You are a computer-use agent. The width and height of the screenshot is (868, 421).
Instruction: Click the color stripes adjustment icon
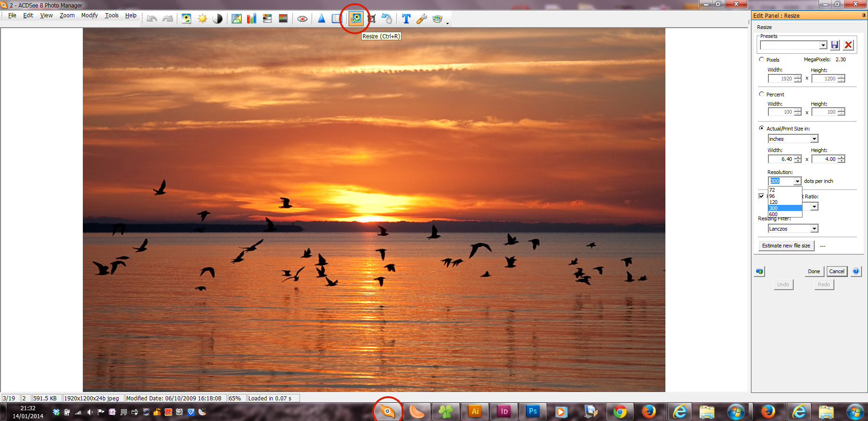tap(267, 19)
